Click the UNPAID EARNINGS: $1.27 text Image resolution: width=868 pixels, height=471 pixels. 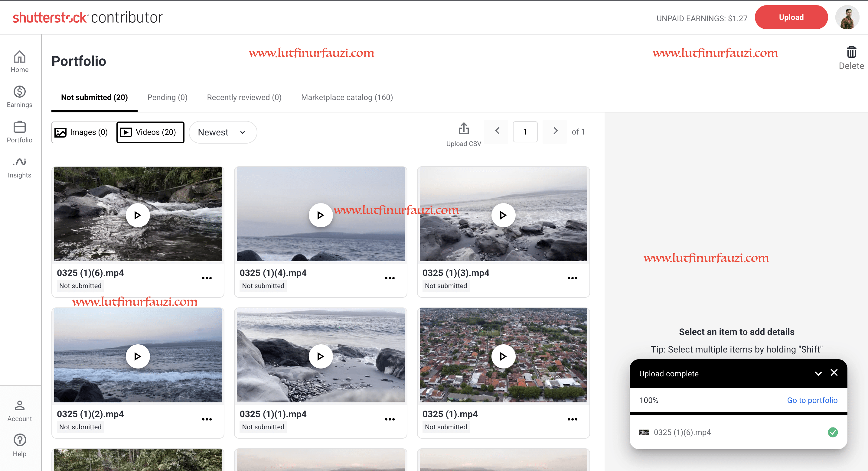pos(702,18)
